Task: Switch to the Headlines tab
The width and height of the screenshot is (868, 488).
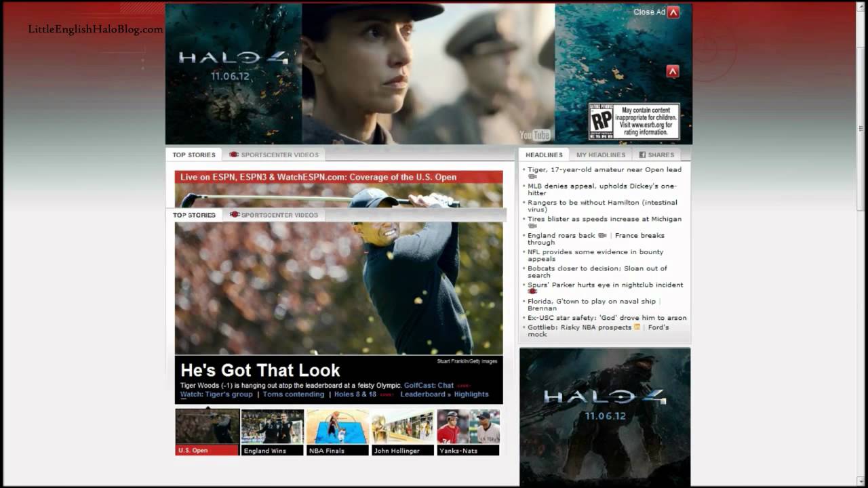Action: pyautogui.click(x=544, y=155)
